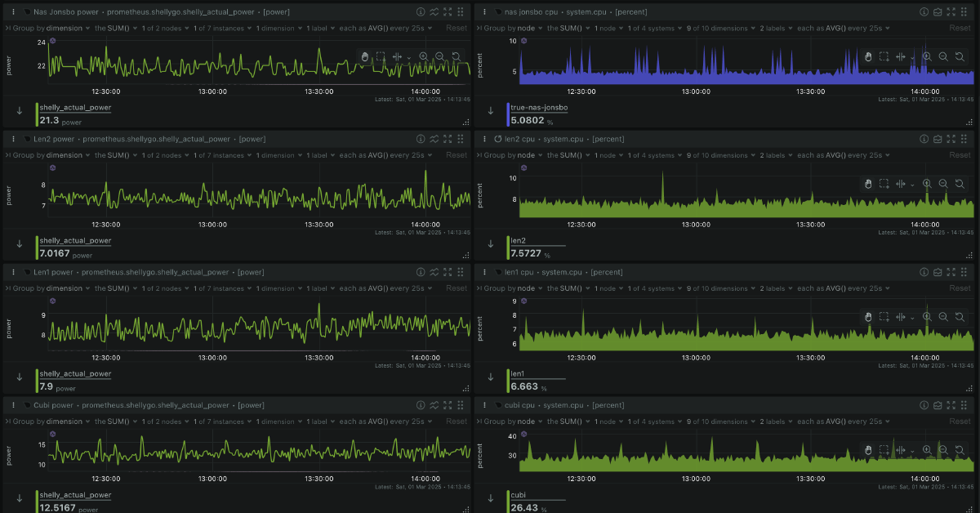Screen dimensions: 980x513
Task: Reset filters on Len2 power panel
Action: (457, 155)
